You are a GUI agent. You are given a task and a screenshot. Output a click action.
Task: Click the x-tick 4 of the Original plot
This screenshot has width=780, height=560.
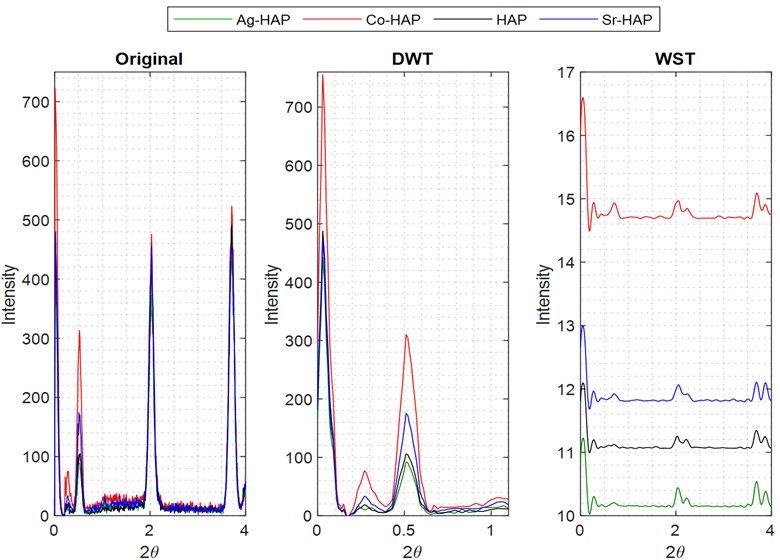point(244,530)
